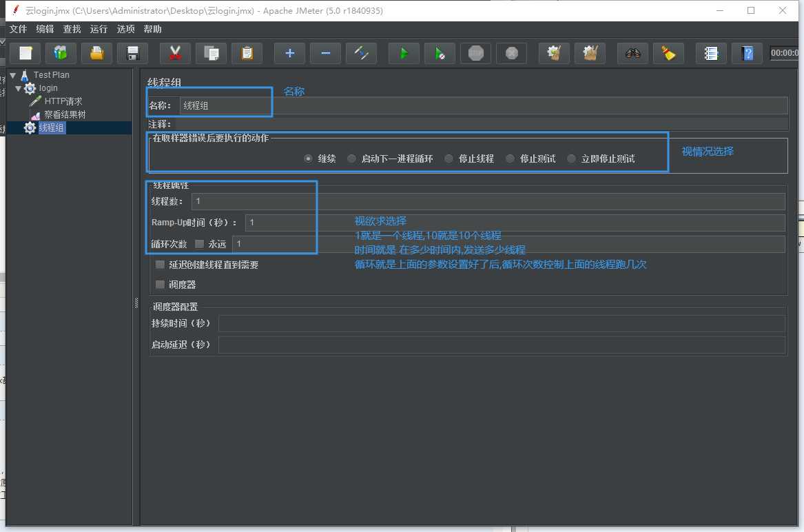Create a new test plan with the New icon
This screenshot has width=804, height=532.
[x=25, y=53]
